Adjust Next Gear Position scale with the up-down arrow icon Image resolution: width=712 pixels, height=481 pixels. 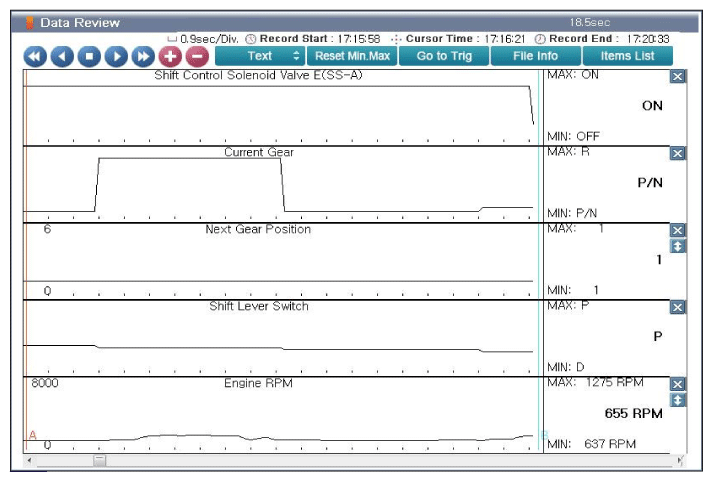point(677,246)
